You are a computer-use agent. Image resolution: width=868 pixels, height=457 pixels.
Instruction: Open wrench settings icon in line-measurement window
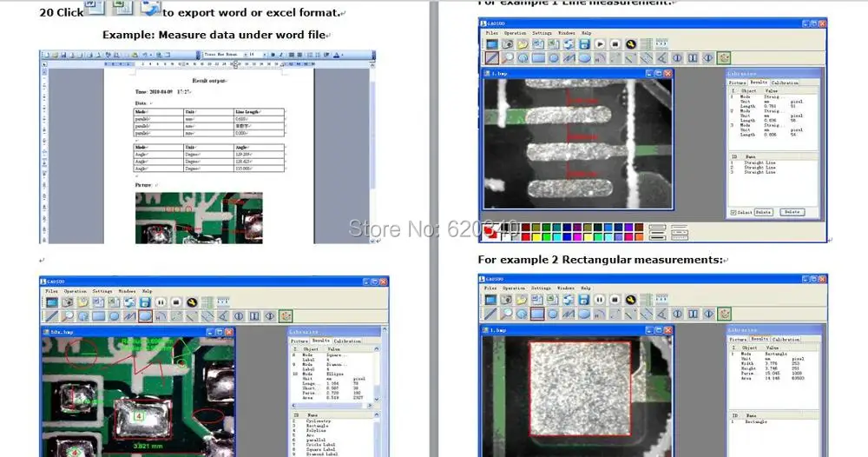coord(631,44)
